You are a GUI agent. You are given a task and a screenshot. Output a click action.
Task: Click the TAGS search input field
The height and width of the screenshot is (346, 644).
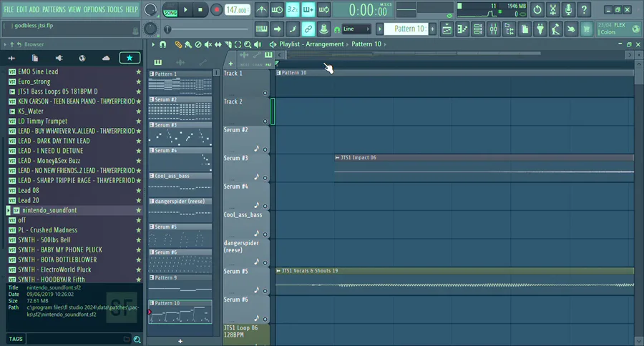click(79, 339)
